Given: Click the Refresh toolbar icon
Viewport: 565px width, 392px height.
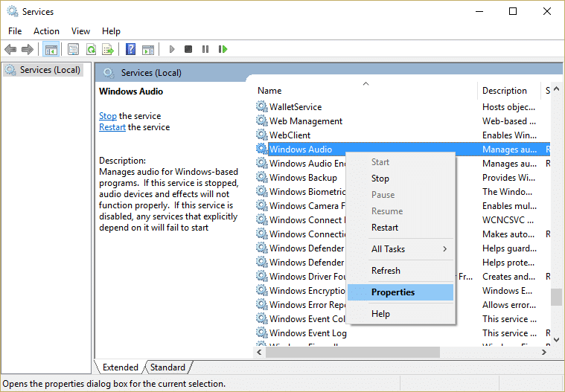Looking at the screenshot, I should (x=91, y=50).
